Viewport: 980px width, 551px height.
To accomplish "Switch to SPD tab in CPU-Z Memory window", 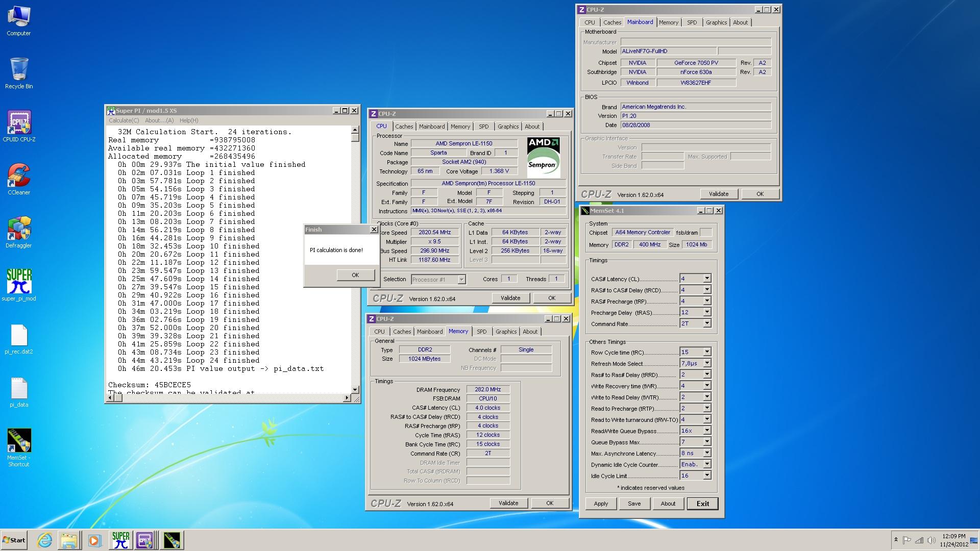I will point(481,332).
